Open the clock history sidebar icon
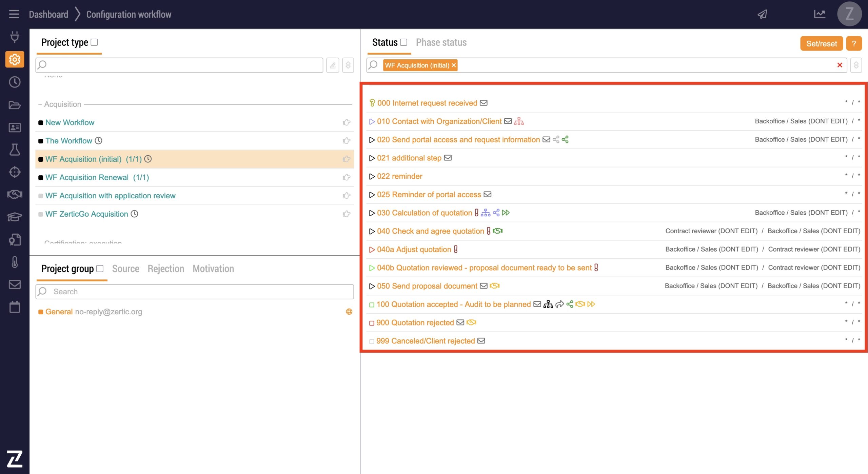The image size is (868, 474). pyautogui.click(x=15, y=82)
